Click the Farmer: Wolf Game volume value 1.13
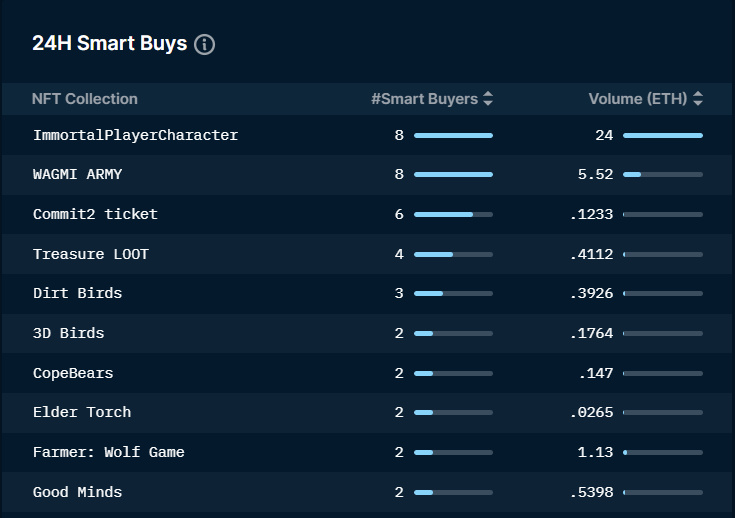735x518 pixels. (597, 452)
